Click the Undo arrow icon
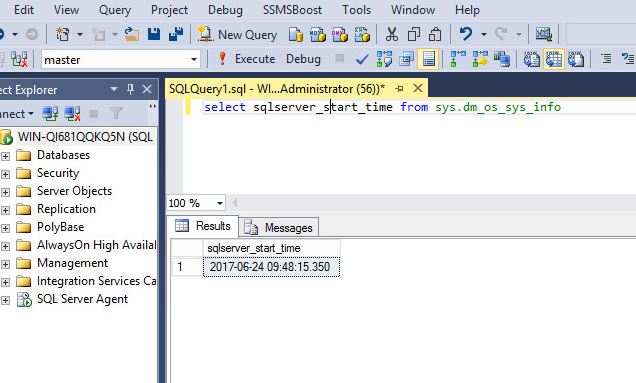 click(x=466, y=34)
